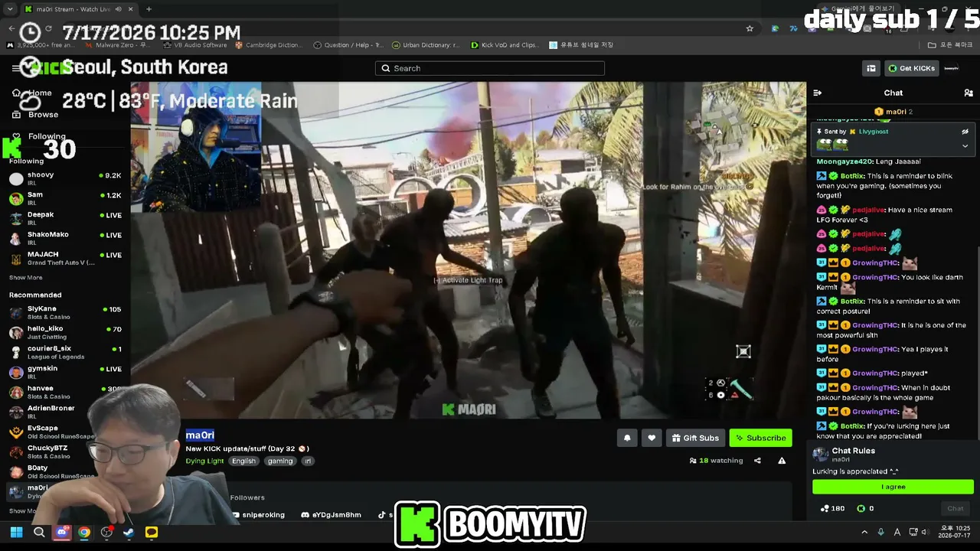The height and width of the screenshot is (551, 980).
Task: Click the English language tag
Action: click(x=243, y=461)
